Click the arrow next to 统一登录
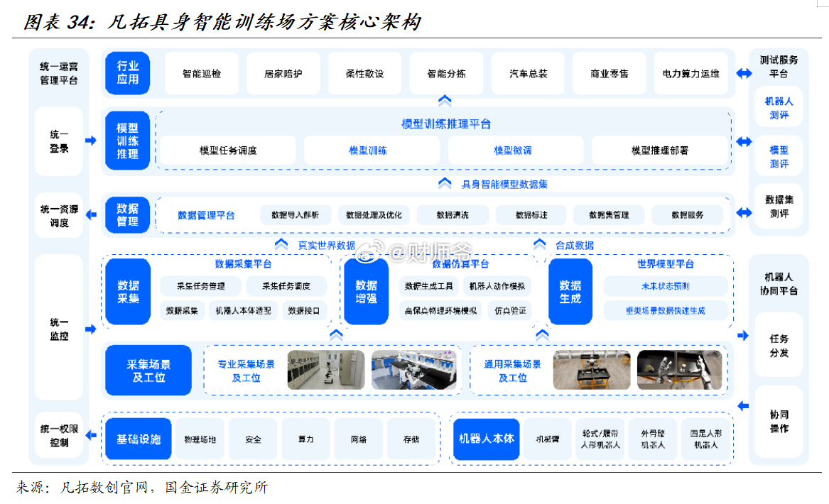The height and width of the screenshot is (504, 829). tap(91, 141)
